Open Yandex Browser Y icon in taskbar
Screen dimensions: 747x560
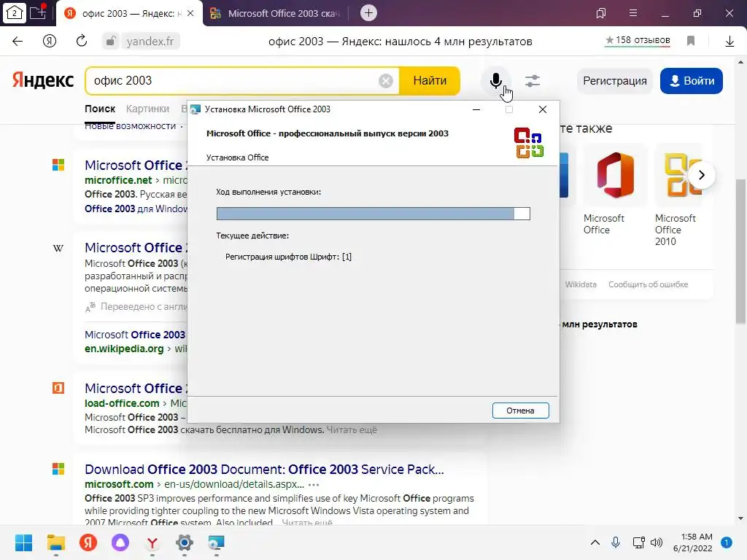[152, 542]
